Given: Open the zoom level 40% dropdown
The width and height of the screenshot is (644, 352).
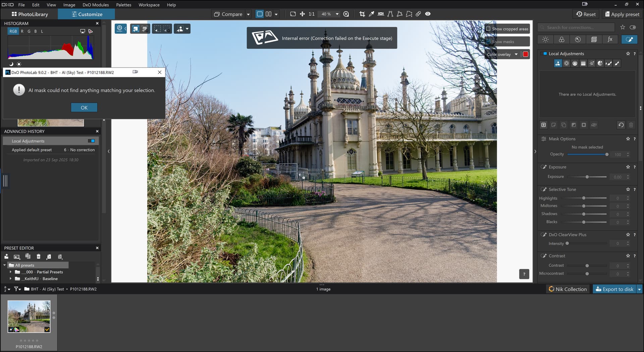Looking at the screenshot, I should tap(337, 14).
